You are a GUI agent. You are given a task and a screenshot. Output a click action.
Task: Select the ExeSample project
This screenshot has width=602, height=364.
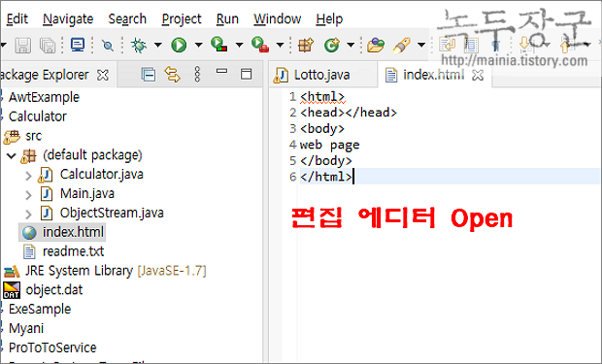point(40,309)
